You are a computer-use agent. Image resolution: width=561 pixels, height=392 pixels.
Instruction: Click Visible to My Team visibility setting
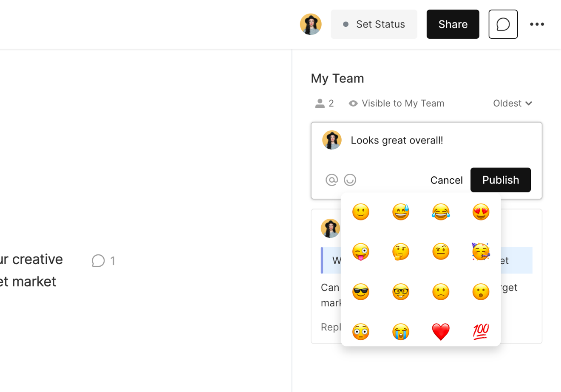pyautogui.click(x=397, y=103)
